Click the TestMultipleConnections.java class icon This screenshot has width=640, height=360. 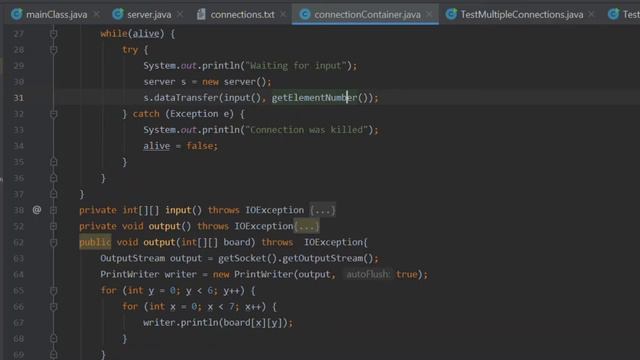click(x=451, y=14)
